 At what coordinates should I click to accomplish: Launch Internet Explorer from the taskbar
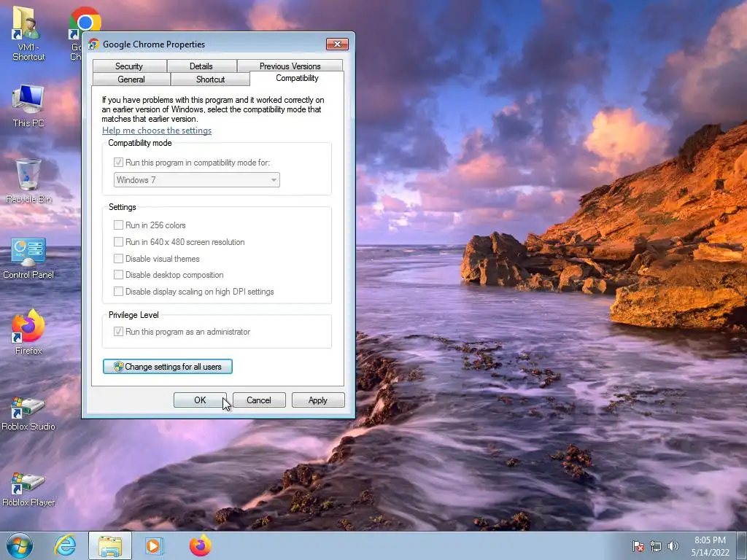pos(65,545)
